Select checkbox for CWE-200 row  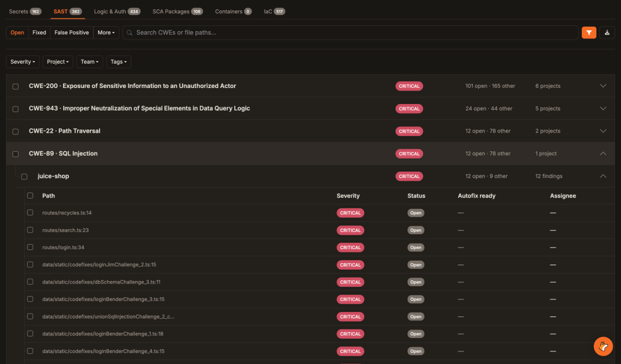pos(16,86)
